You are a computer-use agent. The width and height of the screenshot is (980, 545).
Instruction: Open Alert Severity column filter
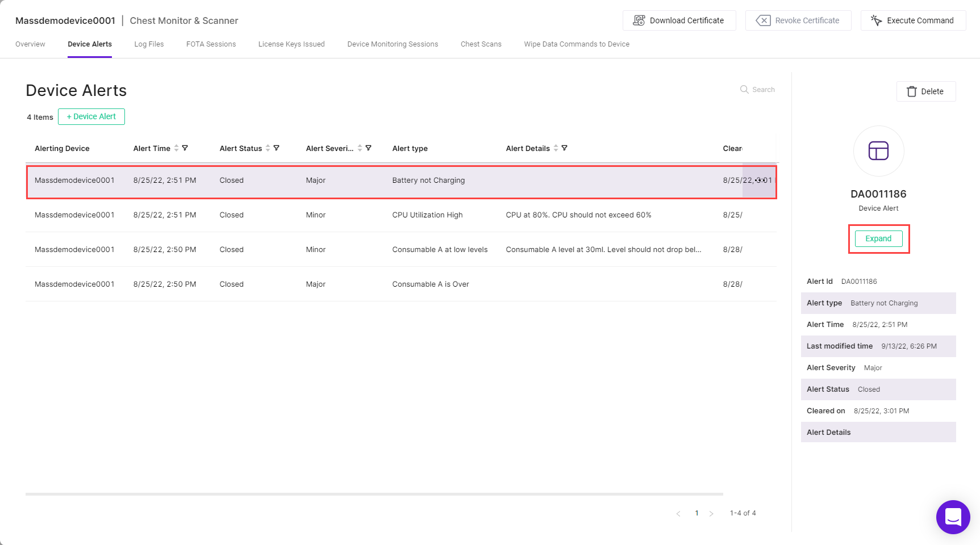(x=369, y=148)
